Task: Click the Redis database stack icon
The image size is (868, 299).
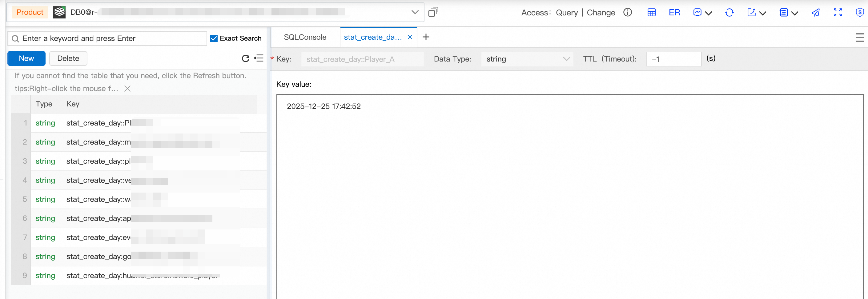Action: point(59,12)
